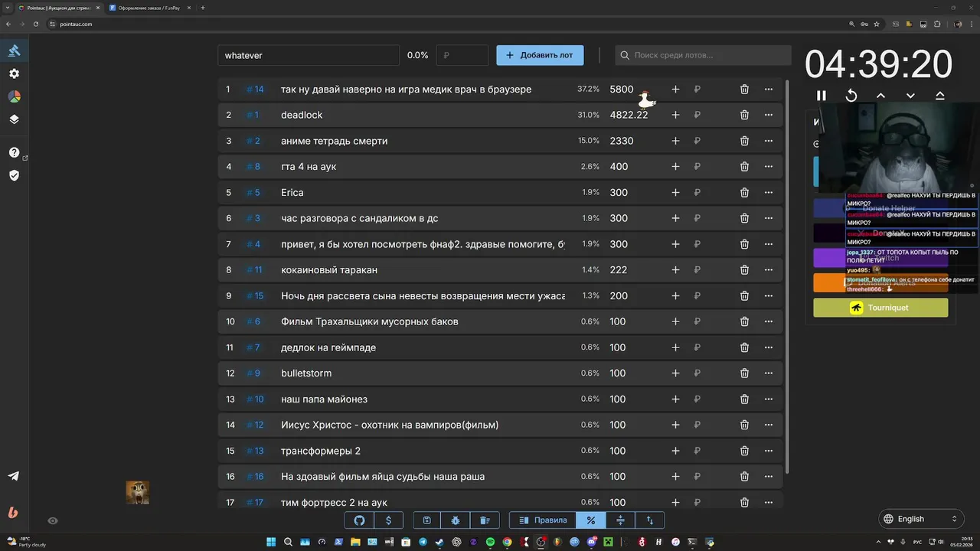Focus the Поиск среди лотов search field
Screen dimensions: 980x551
click(x=703, y=55)
